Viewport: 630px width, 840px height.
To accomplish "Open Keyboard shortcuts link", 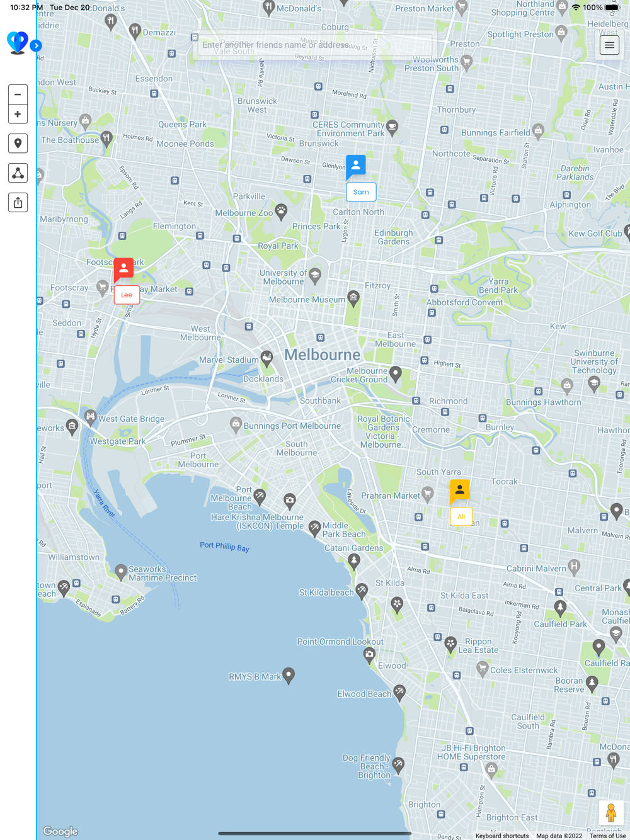I will tap(502, 836).
